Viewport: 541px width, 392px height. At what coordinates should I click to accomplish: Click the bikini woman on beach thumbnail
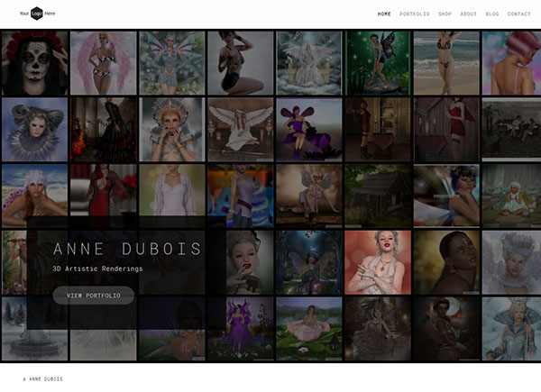[x=445, y=63]
